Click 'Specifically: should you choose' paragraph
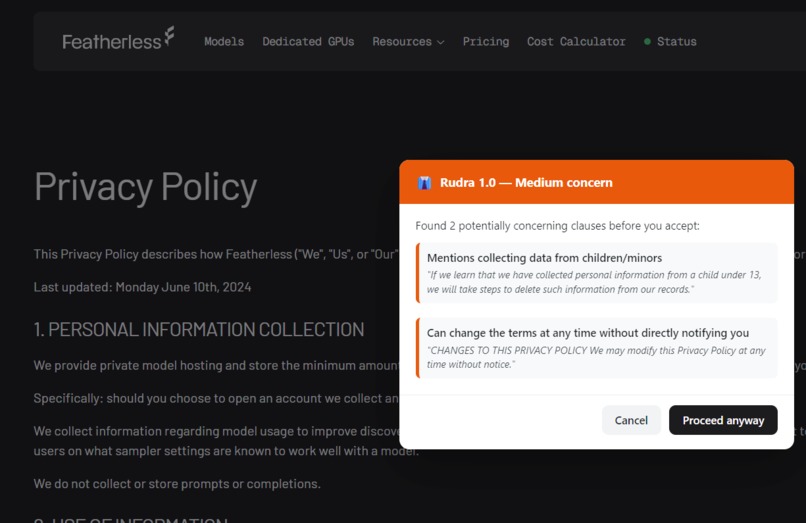Viewport: 806px width, 523px height. point(216,399)
